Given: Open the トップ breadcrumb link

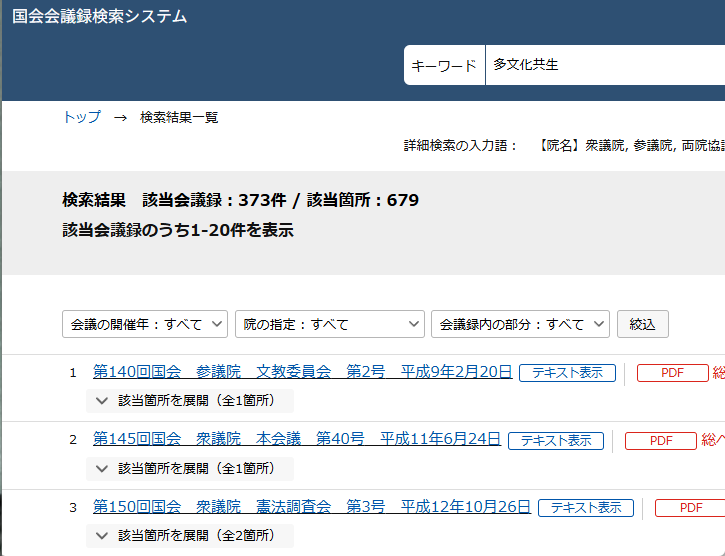Looking at the screenshot, I should (82, 117).
